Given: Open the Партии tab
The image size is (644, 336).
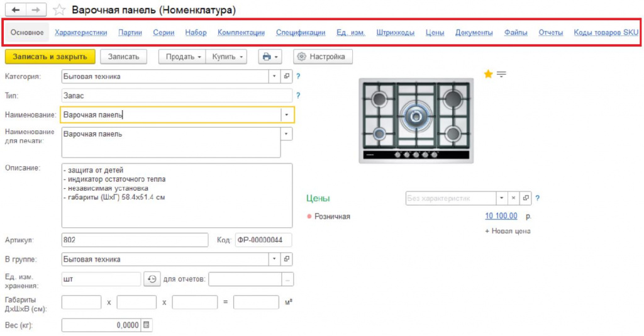Looking at the screenshot, I should [130, 33].
